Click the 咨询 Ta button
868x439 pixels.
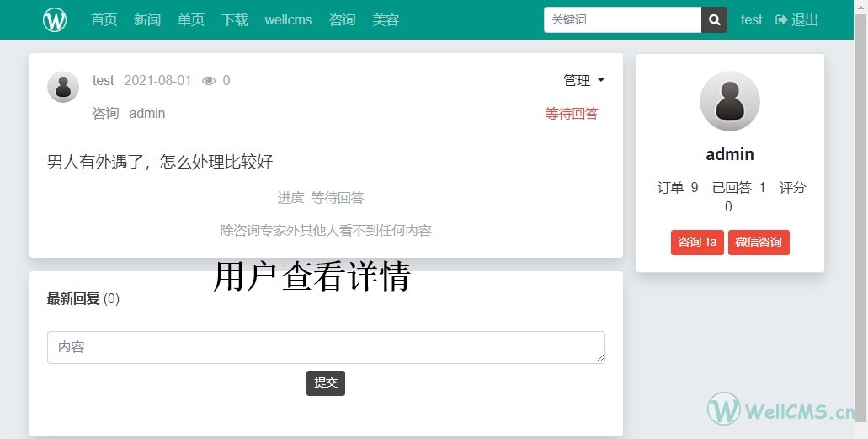(x=697, y=242)
